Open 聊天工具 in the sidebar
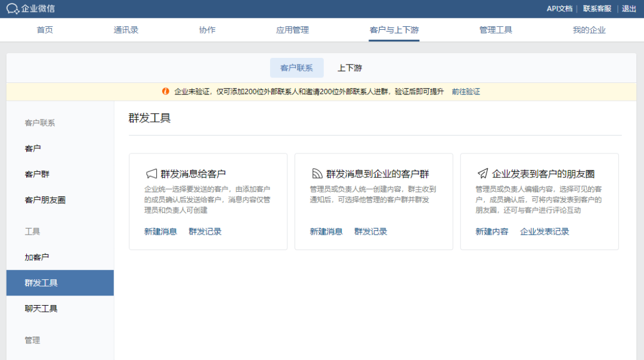 [41, 309]
